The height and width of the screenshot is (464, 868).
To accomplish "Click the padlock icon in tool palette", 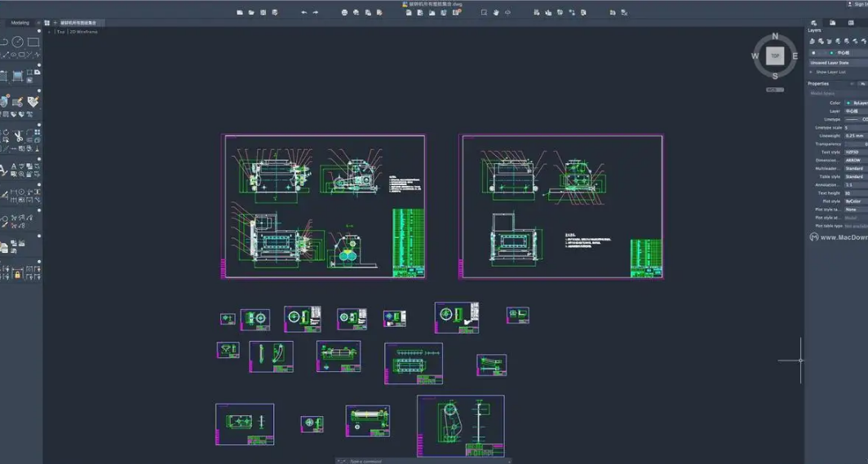I will tap(17, 275).
